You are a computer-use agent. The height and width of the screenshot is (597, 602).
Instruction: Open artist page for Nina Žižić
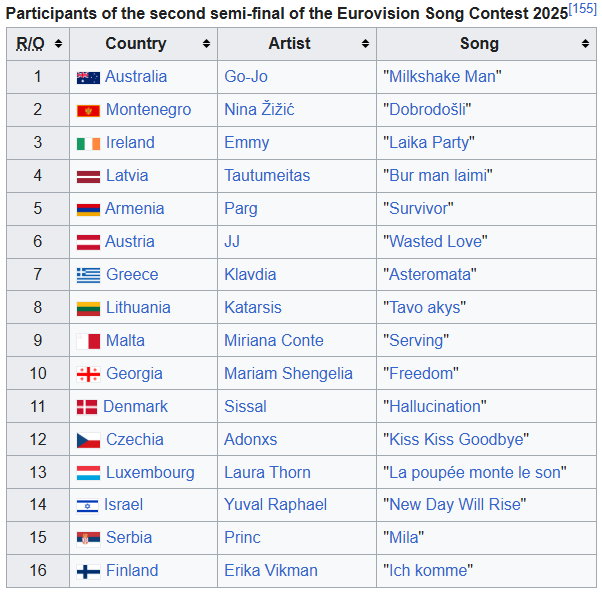(x=259, y=109)
